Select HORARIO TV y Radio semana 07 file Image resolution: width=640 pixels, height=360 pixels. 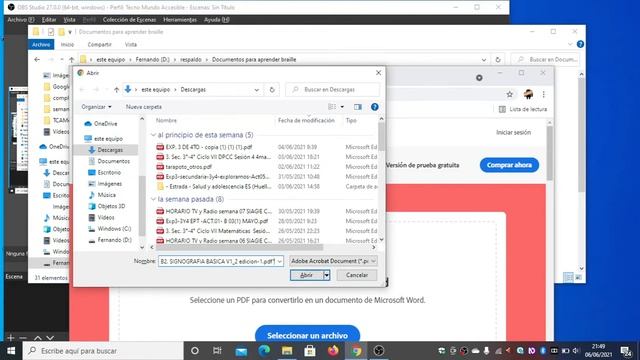214,211
